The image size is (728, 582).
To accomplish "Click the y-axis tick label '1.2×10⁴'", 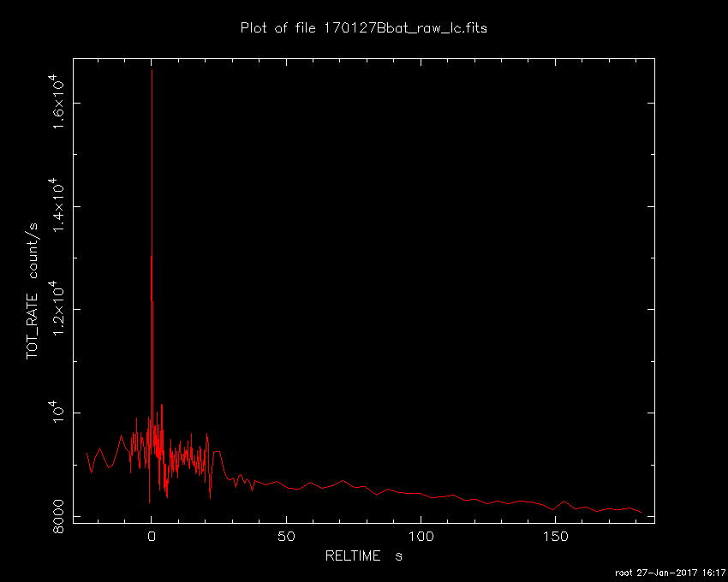I will pos(57,309).
